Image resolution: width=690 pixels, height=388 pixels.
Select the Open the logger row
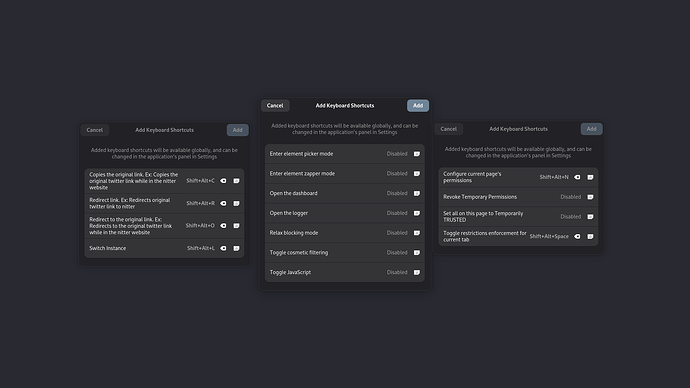pyautogui.click(x=345, y=213)
